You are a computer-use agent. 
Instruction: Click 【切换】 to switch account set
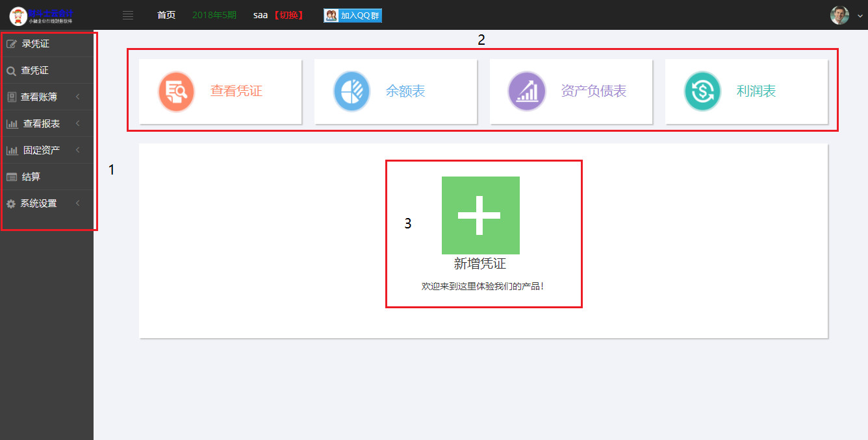click(288, 15)
